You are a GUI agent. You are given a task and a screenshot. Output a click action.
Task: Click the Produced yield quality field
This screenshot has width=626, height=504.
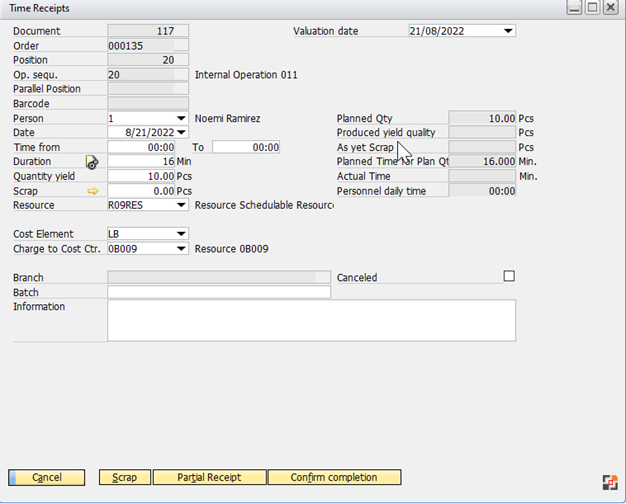tap(482, 132)
